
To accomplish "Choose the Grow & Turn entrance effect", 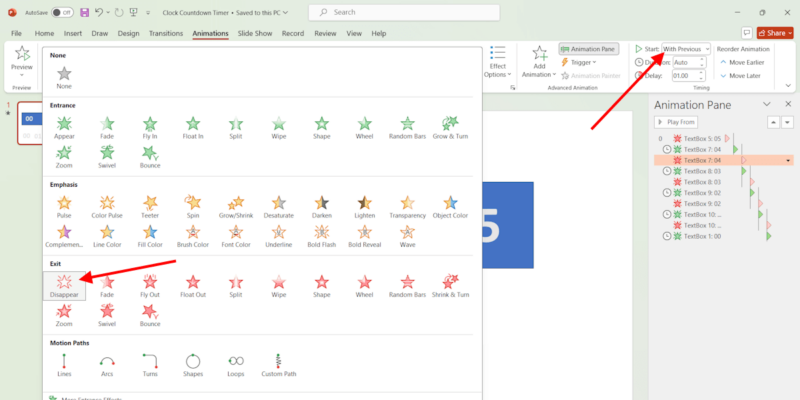I will pos(450,128).
